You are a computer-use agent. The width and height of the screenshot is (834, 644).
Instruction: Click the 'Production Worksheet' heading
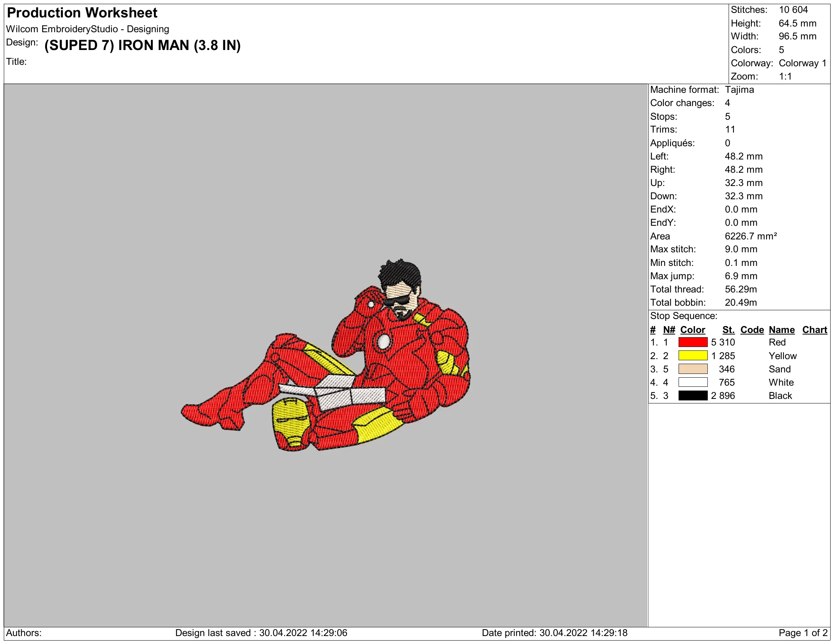(x=82, y=13)
